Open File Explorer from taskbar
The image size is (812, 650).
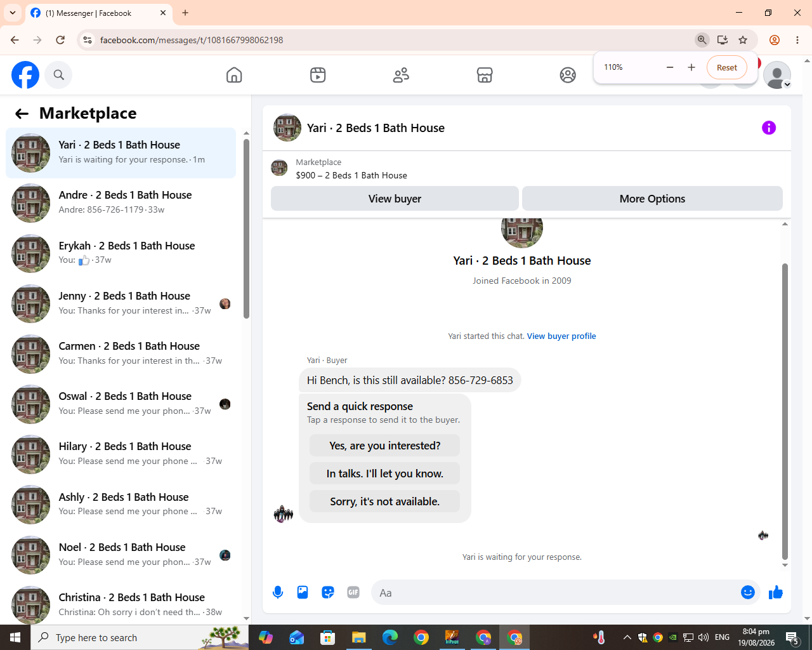[x=358, y=637]
